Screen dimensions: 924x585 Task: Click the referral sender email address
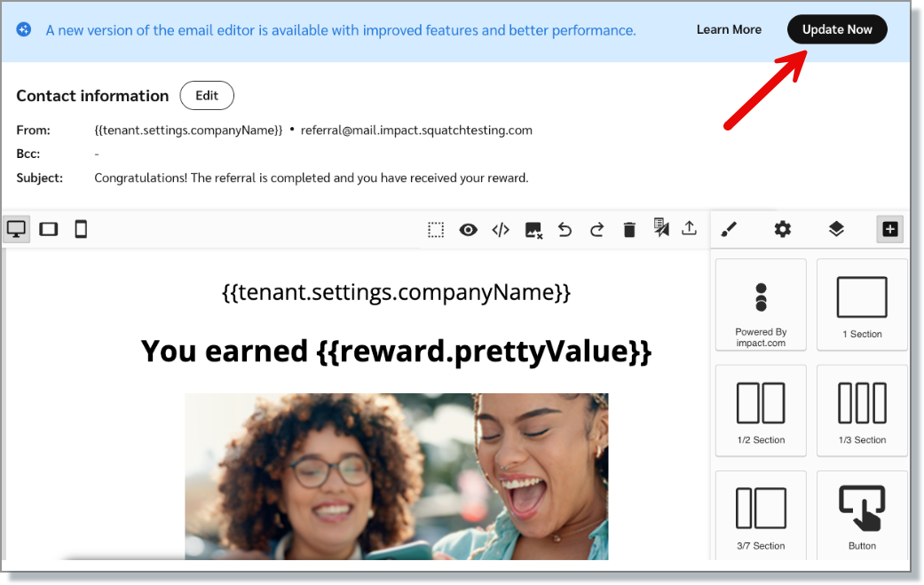pyautogui.click(x=416, y=130)
